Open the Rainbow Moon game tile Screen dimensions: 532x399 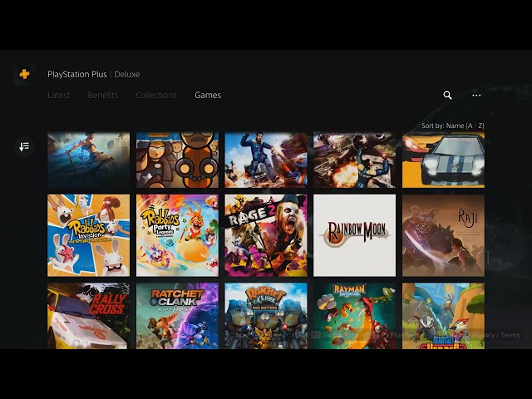point(355,235)
